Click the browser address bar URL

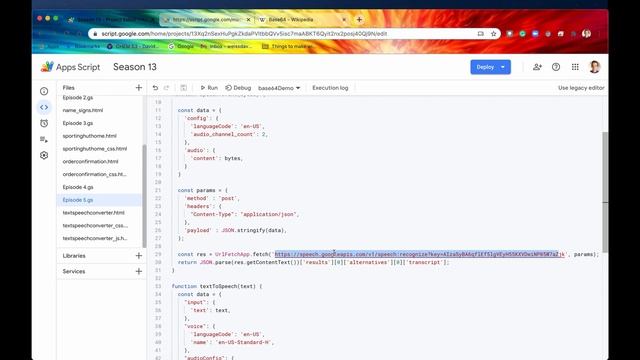[x=244, y=34]
